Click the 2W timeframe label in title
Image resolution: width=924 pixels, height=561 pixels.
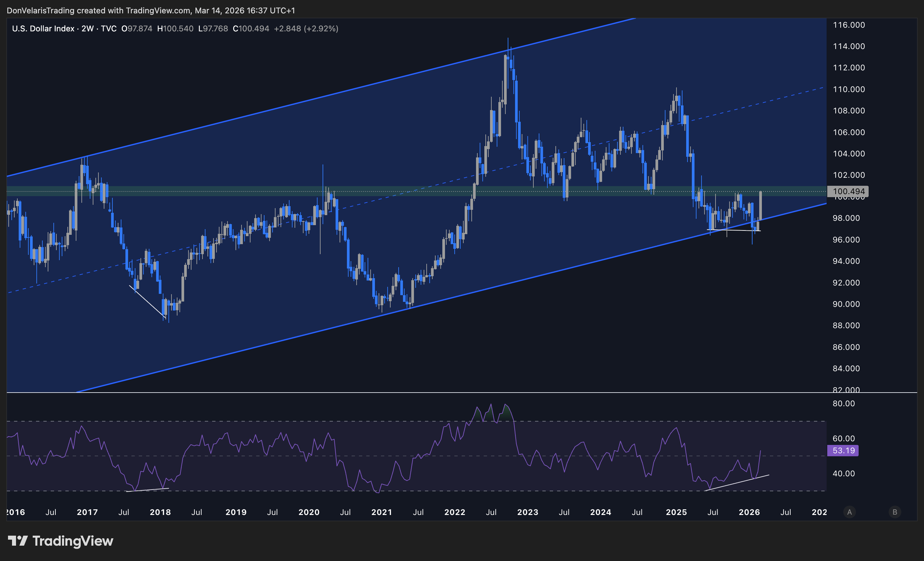click(x=87, y=28)
